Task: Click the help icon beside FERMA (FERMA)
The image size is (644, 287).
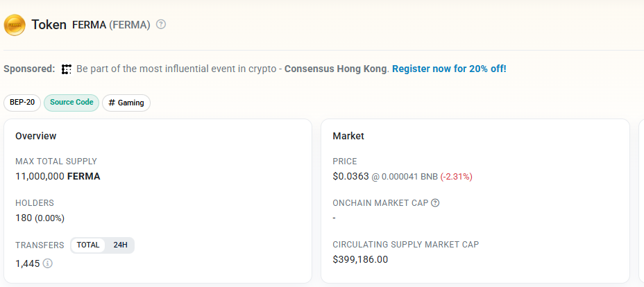Action: (161, 25)
